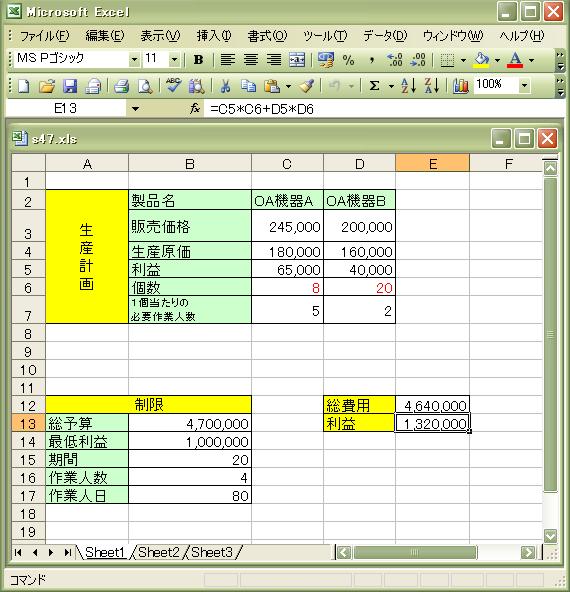The width and height of the screenshot is (570, 592).
Task: Expand the font name dropdown
Action: coord(134,60)
